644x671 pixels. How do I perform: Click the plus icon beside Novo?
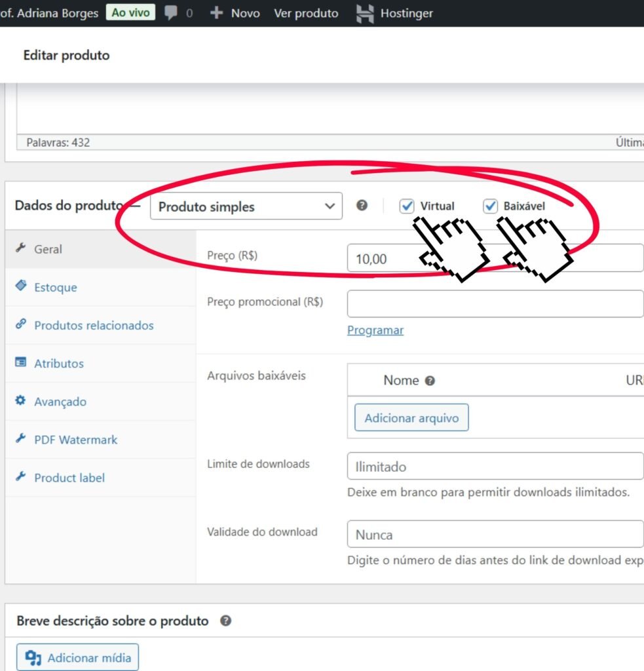click(x=216, y=13)
